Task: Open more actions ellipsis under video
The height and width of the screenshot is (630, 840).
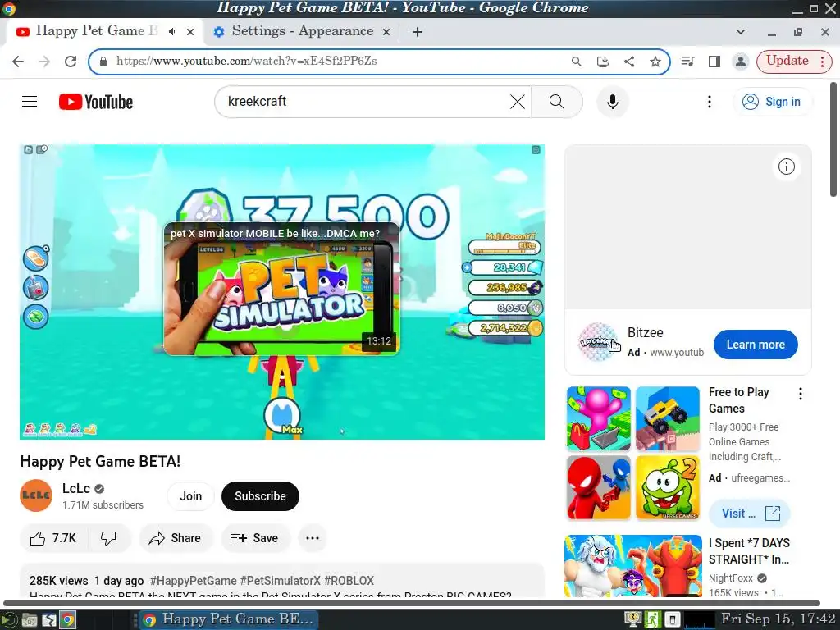Action: (313, 538)
